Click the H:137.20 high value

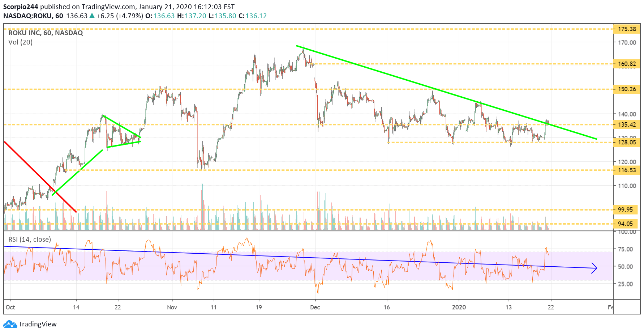click(x=192, y=16)
